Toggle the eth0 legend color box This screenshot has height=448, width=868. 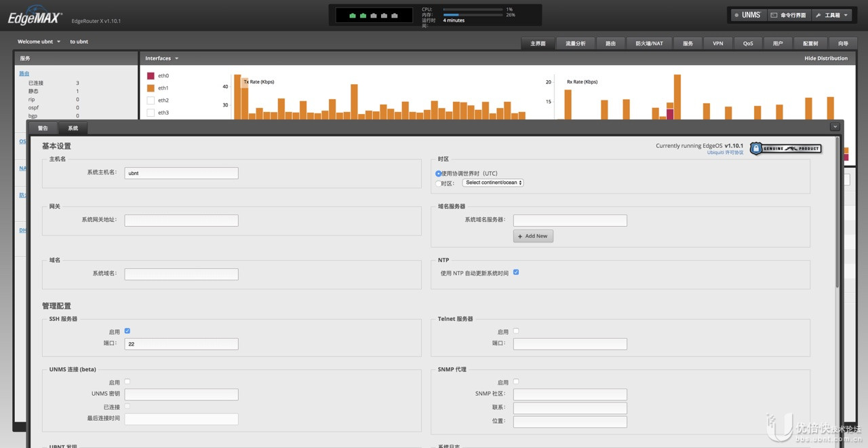(151, 76)
